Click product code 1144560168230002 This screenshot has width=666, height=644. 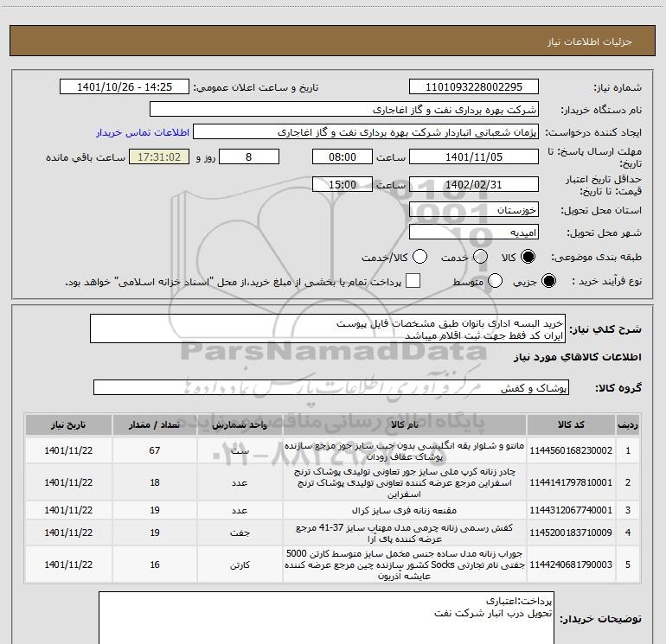(x=571, y=450)
